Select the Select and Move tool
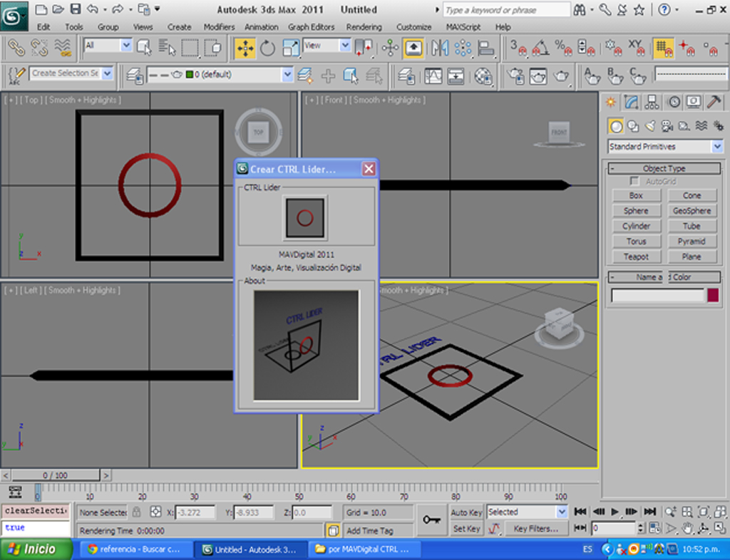730x560 pixels. tap(245, 48)
